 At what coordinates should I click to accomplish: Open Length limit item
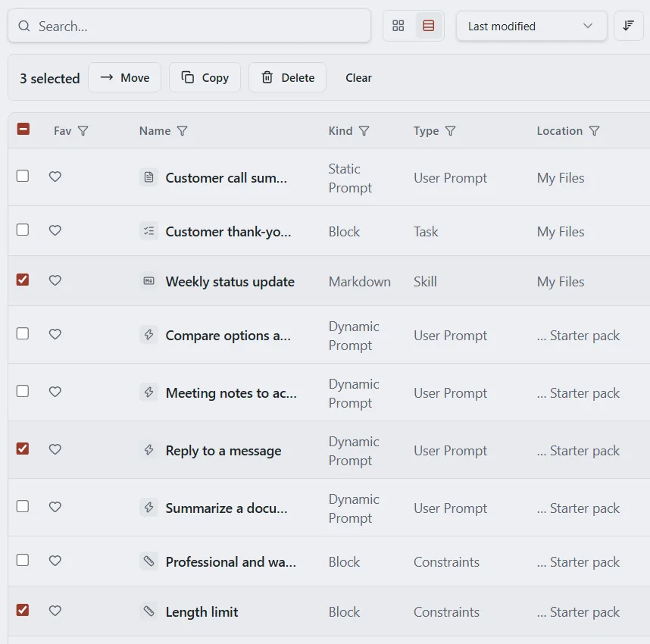[x=202, y=611]
